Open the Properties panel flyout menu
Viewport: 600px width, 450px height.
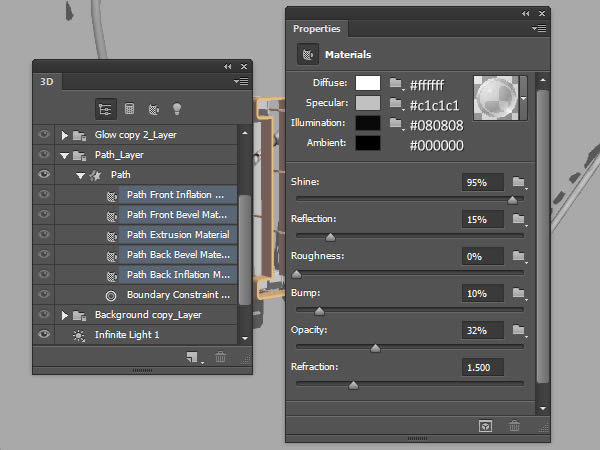[539, 28]
